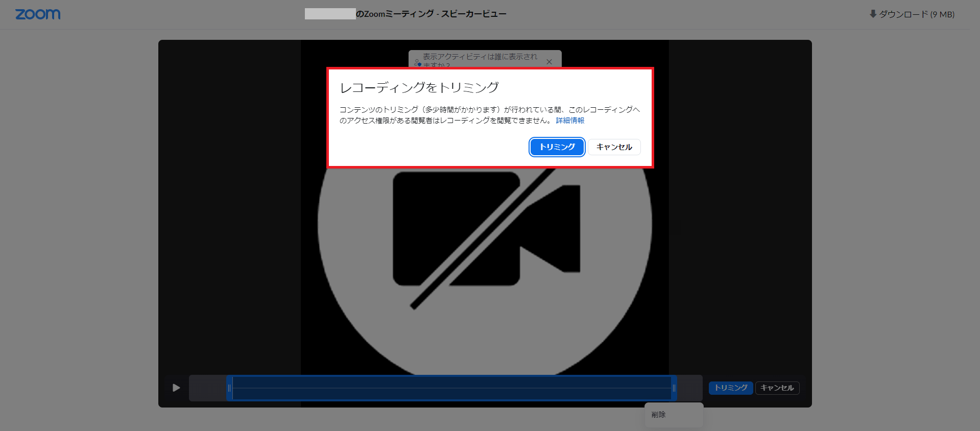Click the Zoom logo
The height and width of the screenshot is (431, 980).
(x=38, y=14)
